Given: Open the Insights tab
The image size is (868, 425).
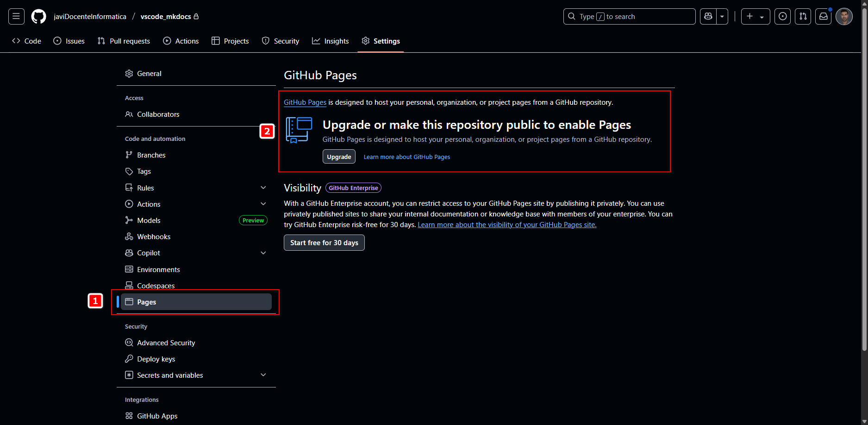Looking at the screenshot, I should coord(331,41).
